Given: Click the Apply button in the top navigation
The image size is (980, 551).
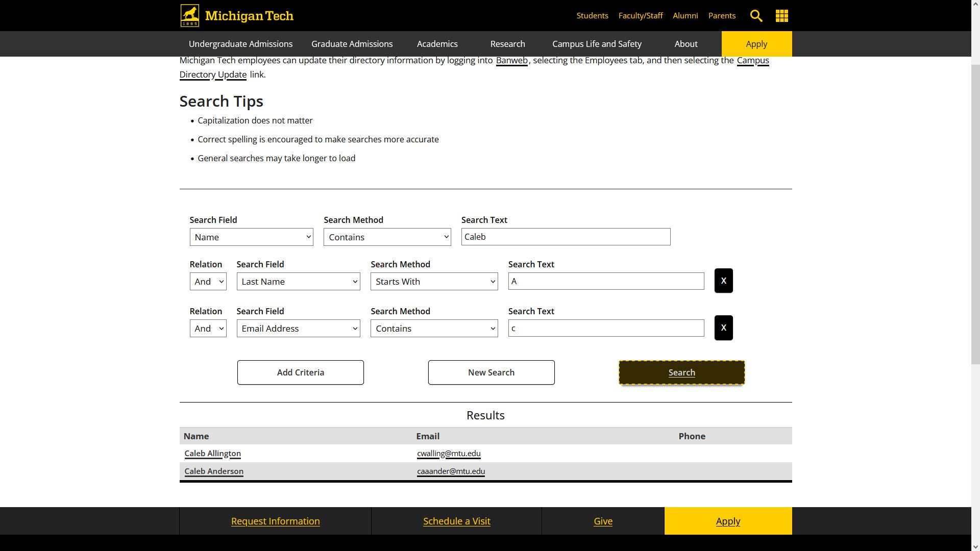Looking at the screenshot, I should click(x=756, y=44).
